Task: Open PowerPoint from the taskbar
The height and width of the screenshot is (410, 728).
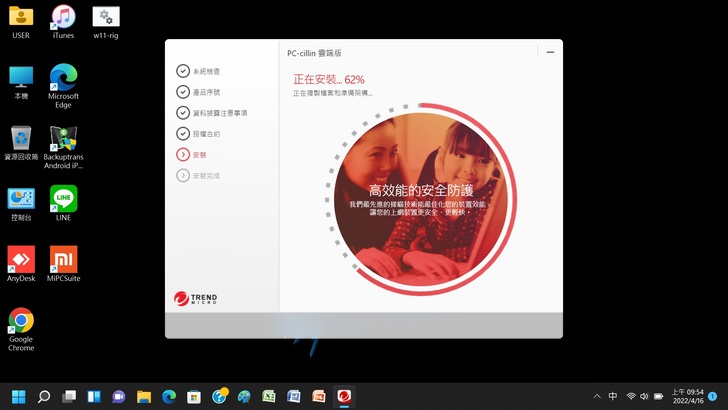Action: (x=319, y=397)
